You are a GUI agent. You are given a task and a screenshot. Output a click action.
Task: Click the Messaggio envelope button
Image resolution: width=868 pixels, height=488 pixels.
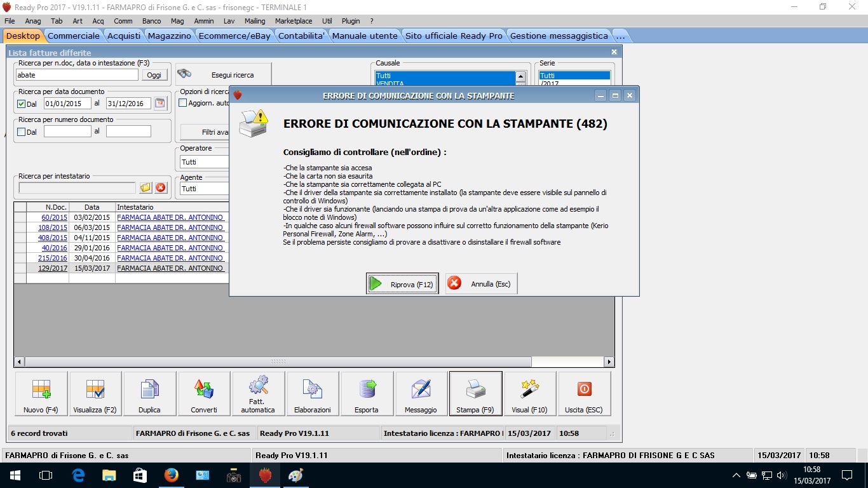421,393
